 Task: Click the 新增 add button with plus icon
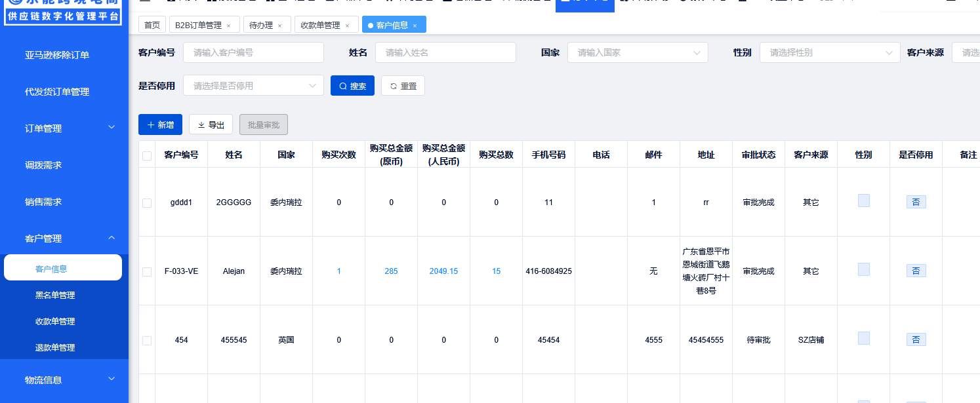(x=160, y=125)
